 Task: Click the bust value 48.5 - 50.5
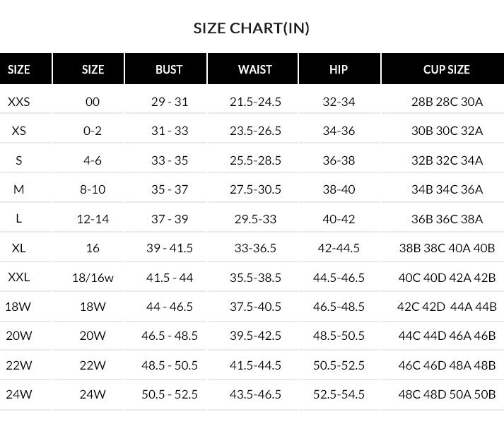tap(170, 365)
